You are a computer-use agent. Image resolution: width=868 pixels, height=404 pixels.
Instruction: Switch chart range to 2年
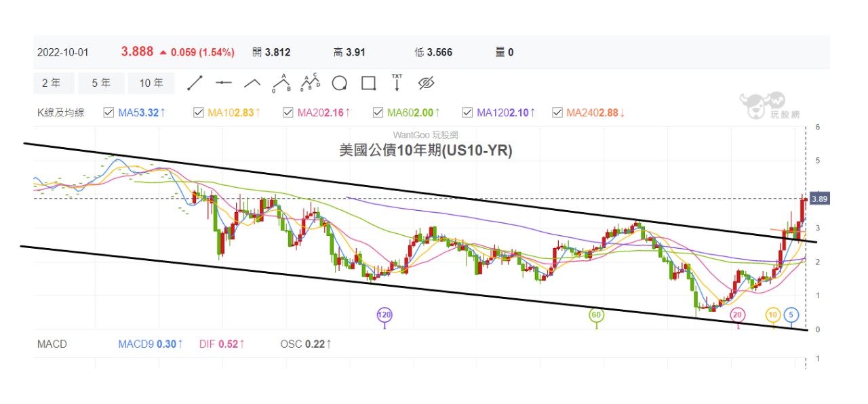[x=51, y=83]
